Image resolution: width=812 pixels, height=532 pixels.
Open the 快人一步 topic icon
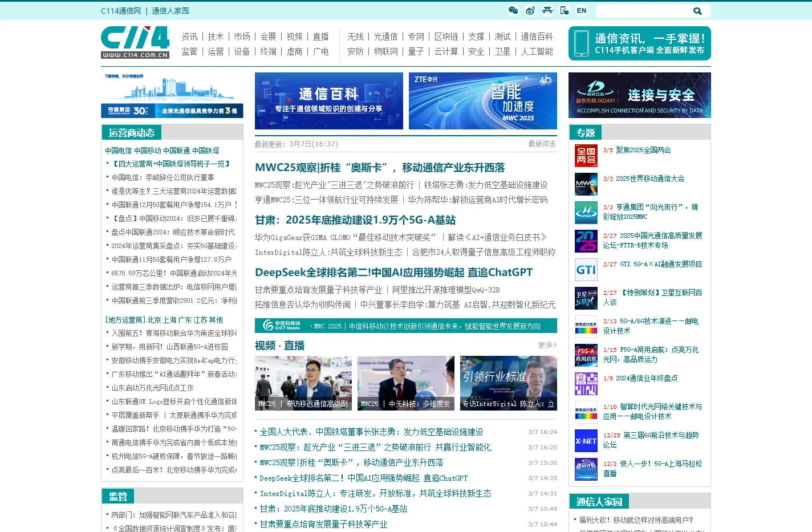(586, 469)
